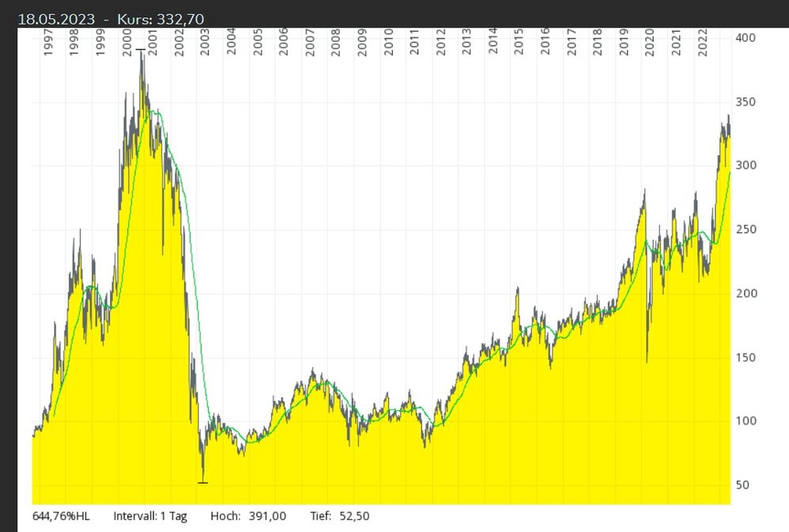The height and width of the screenshot is (532, 789).
Task: Select the 350 value on the price axis
Action: pos(746,102)
